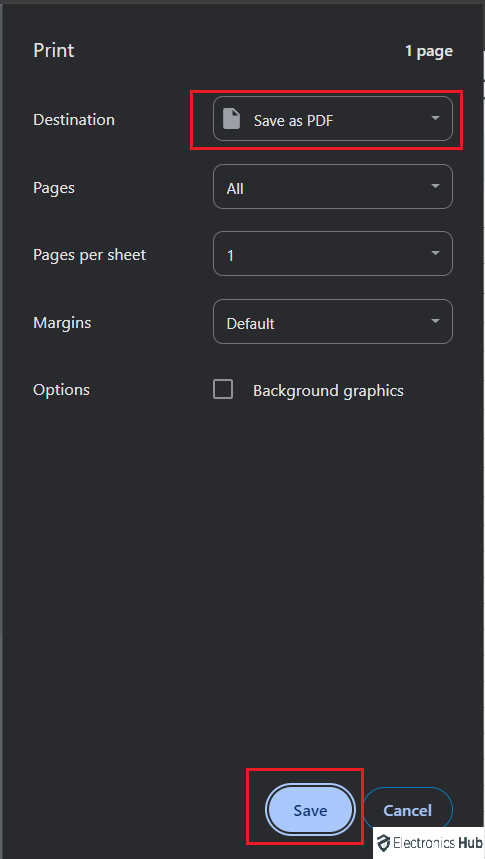Click the Cancel button

coord(408,810)
